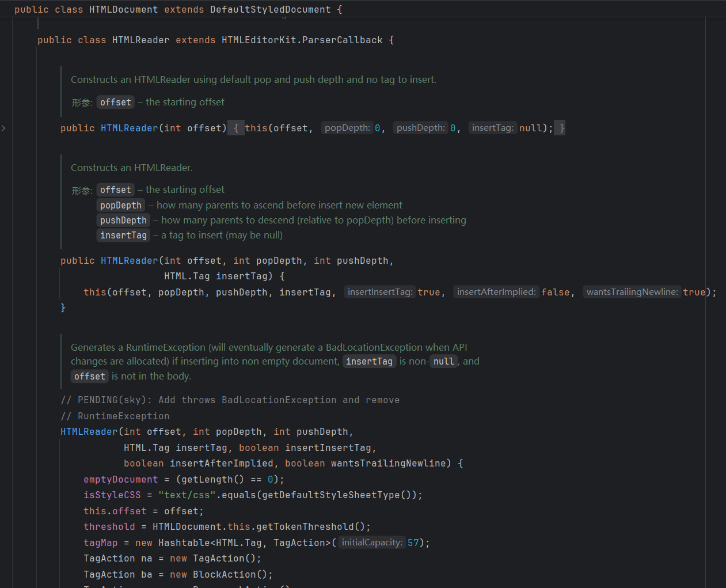The width and height of the screenshot is (726, 588).
Task: Click boolean insertInsertTag parameter
Action: [305, 447]
